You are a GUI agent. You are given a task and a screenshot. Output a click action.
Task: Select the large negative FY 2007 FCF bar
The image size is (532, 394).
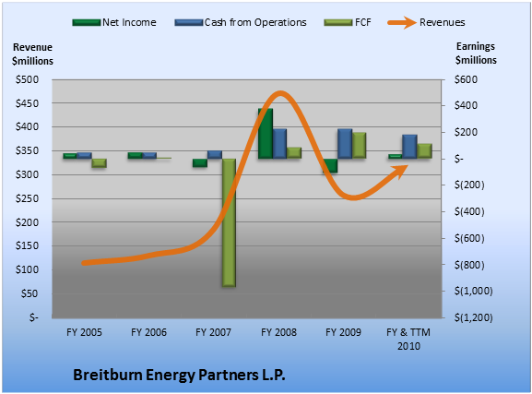(x=229, y=222)
